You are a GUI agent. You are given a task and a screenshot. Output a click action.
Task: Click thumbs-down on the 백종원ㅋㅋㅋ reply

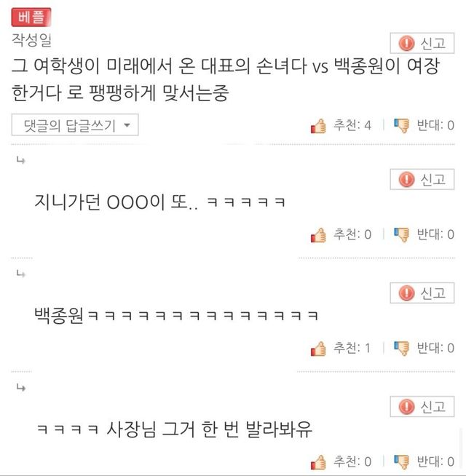click(x=401, y=349)
